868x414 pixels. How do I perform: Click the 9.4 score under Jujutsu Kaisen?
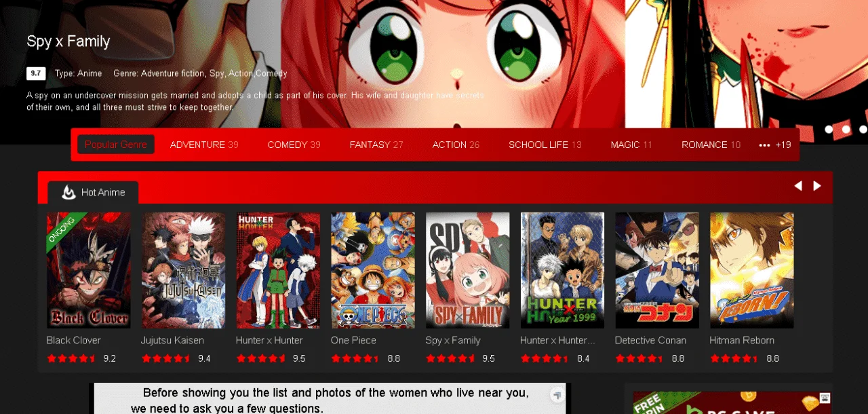click(204, 358)
